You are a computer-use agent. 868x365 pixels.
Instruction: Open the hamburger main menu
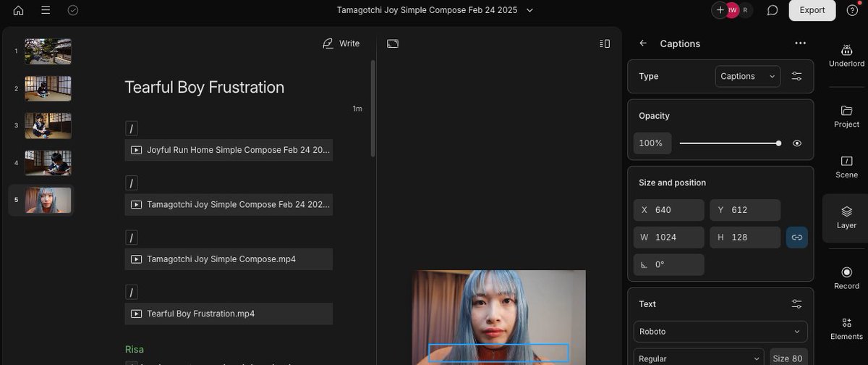(x=46, y=10)
